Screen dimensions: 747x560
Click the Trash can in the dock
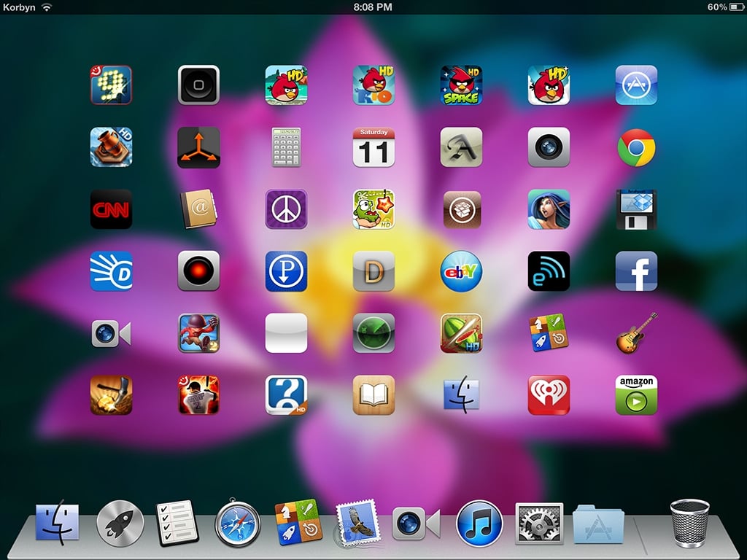click(x=689, y=523)
